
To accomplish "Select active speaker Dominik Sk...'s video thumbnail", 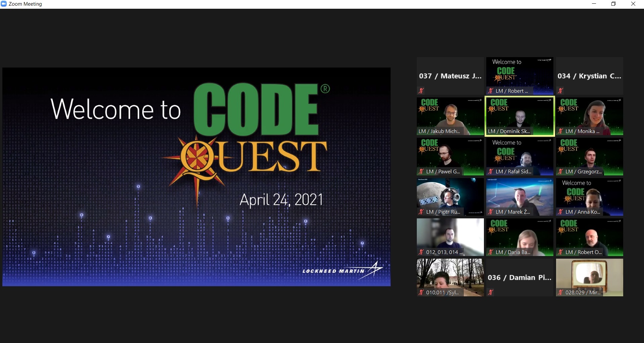I will pyautogui.click(x=520, y=116).
